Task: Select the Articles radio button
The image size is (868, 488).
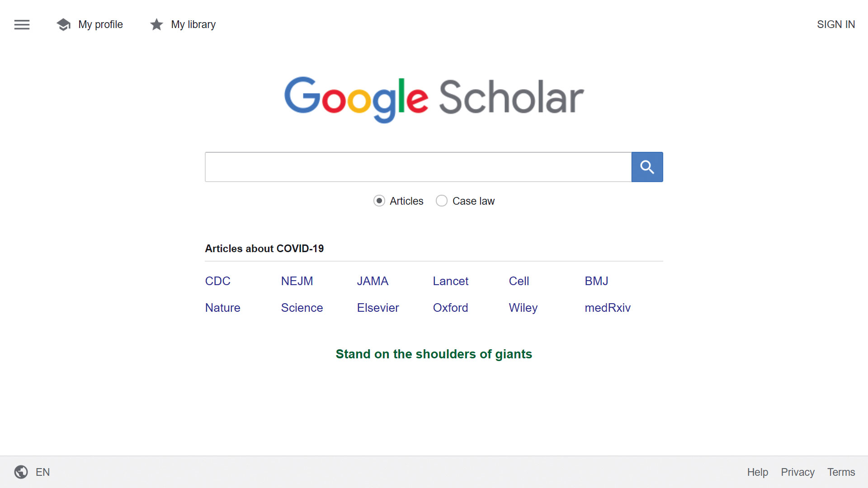Action: coord(379,201)
